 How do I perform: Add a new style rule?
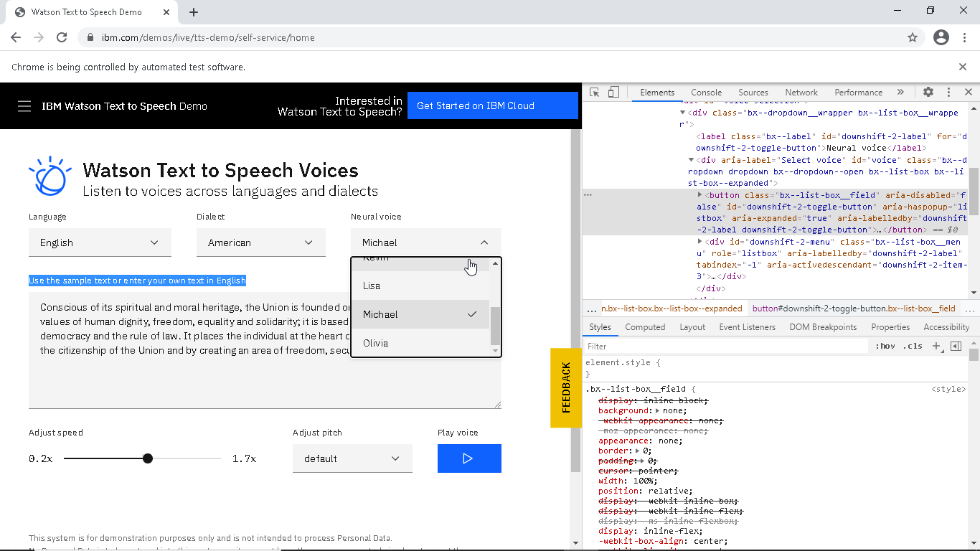[936, 346]
